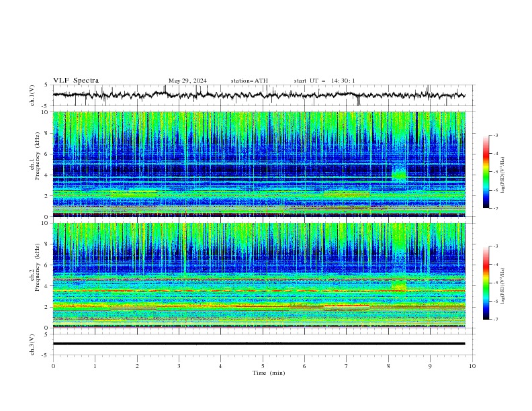The width and height of the screenshot is (532, 411).
Task: Click the ch.2 Frequency (kHz) axis label
Action: [36, 267]
